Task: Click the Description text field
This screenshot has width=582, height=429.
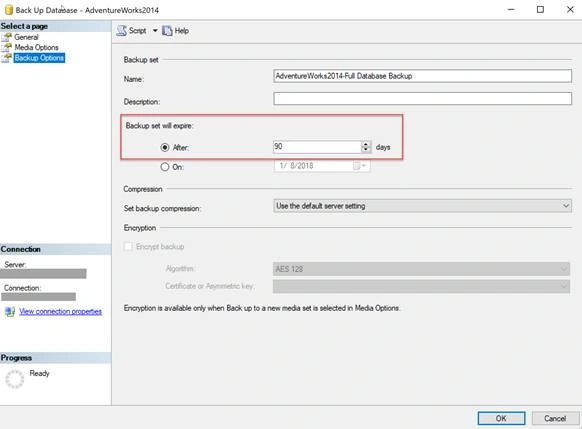Action: pyautogui.click(x=422, y=99)
